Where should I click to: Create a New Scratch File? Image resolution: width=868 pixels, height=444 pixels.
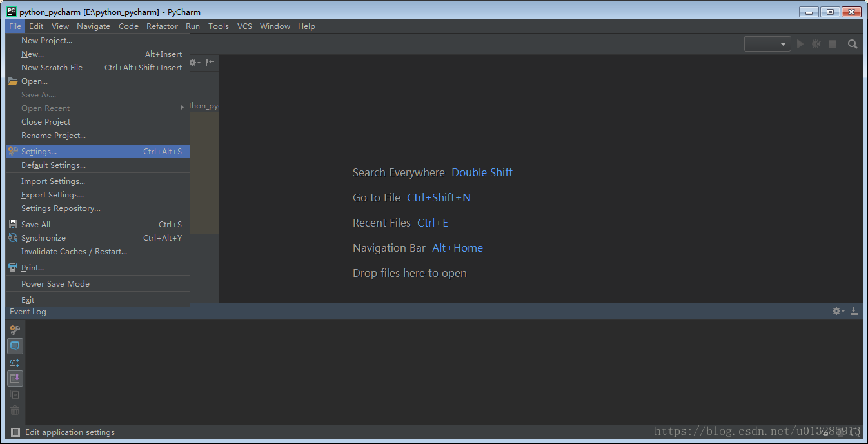[97, 67]
